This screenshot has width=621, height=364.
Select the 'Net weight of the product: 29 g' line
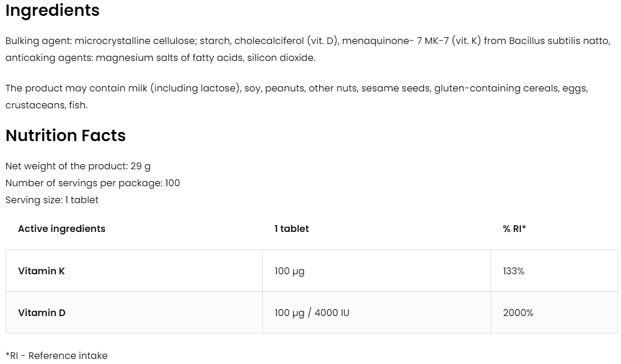tap(78, 166)
